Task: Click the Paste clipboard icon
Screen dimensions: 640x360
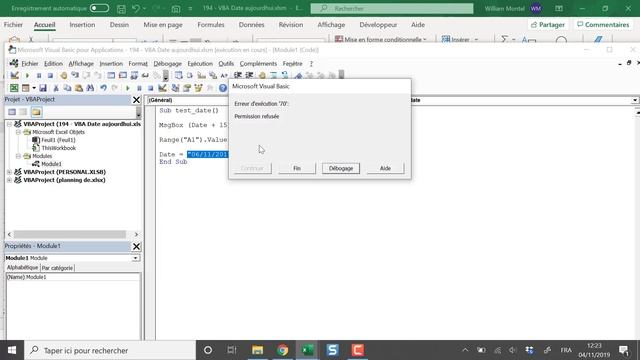Action: coord(79,88)
